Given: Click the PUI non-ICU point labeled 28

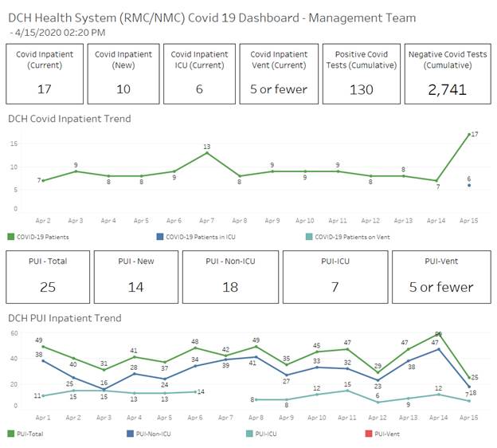Looking at the screenshot, I should pyautogui.click(x=135, y=374).
